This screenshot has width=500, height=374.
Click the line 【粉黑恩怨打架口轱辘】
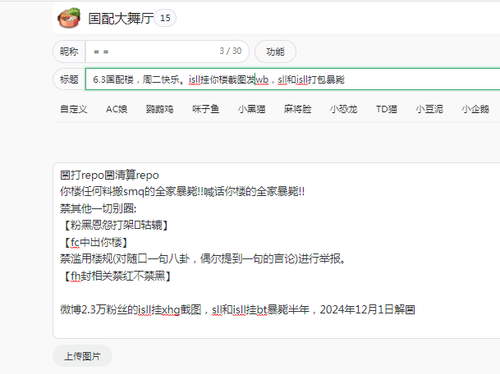(x=115, y=225)
